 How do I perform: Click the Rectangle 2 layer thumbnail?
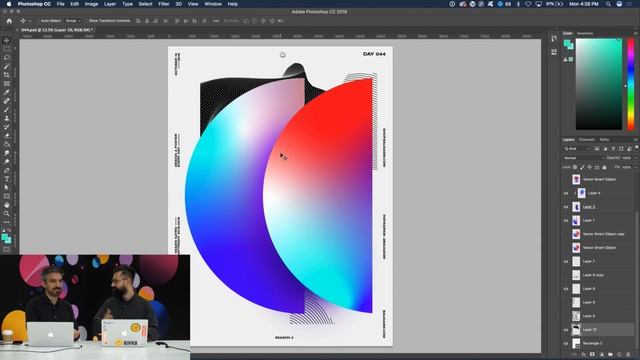pyautogui.click(x=576, y=344)
